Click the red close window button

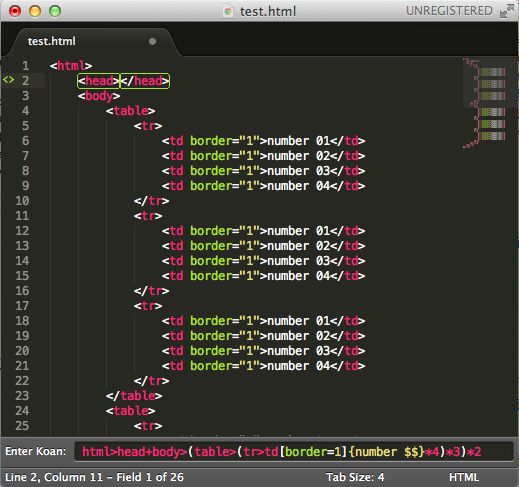click(x=15, y=11)
